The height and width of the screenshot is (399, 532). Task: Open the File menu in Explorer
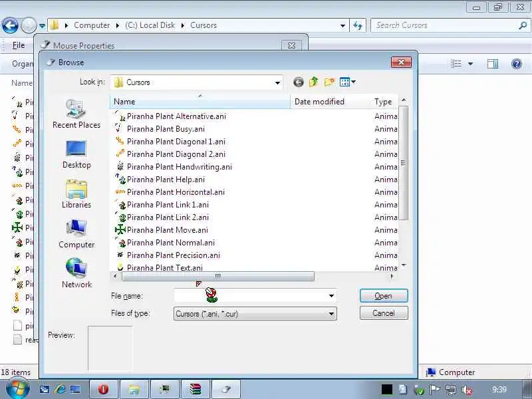click(x=19, y=45)
